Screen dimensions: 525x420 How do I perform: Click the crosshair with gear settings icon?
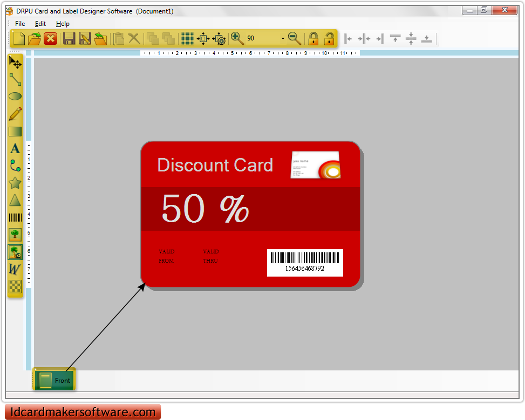(219, 38)
